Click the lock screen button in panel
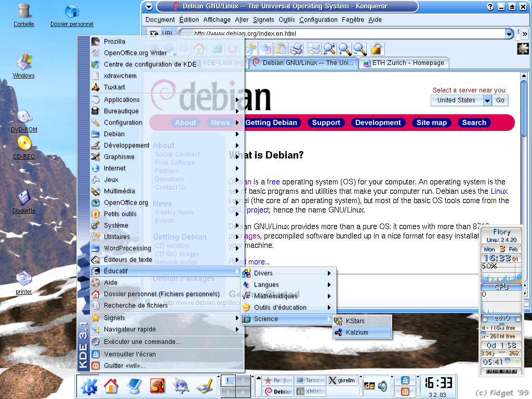 pyautogui.click(x=405, y=380)
